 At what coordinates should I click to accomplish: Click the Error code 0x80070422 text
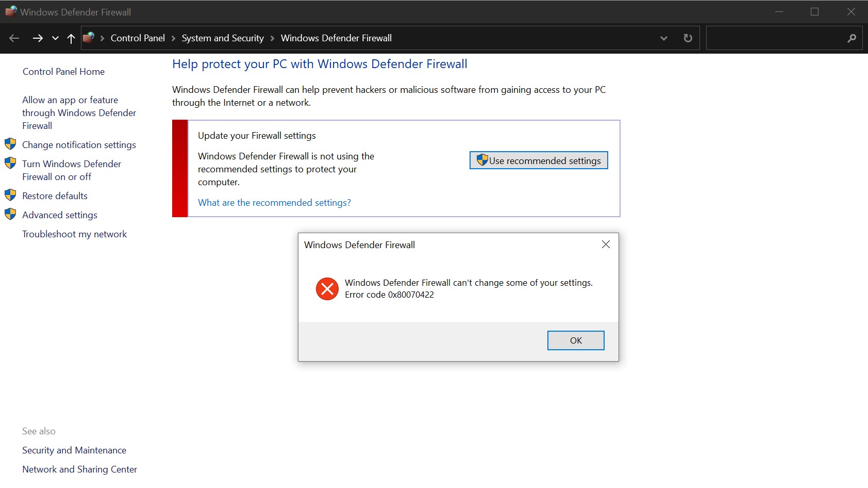(x=389, y=295)
